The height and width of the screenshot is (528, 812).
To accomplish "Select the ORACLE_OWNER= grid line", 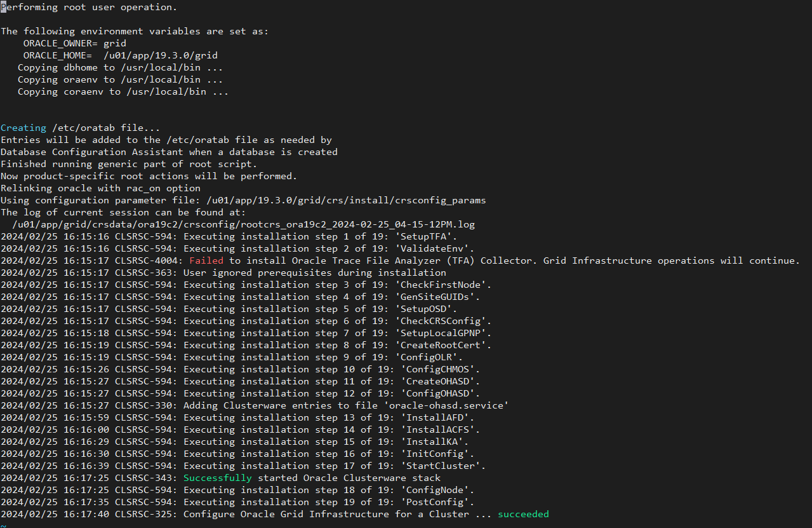I will tap(75, 43).
